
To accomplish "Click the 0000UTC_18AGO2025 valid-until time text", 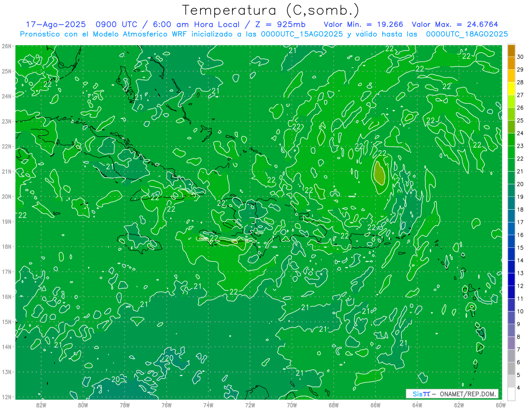I will [467, 34].
